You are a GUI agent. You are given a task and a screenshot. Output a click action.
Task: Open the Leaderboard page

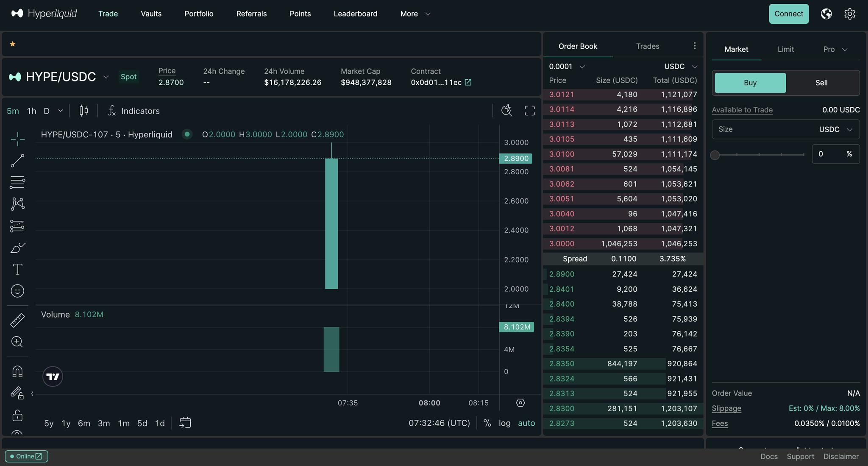click(356, 14)
